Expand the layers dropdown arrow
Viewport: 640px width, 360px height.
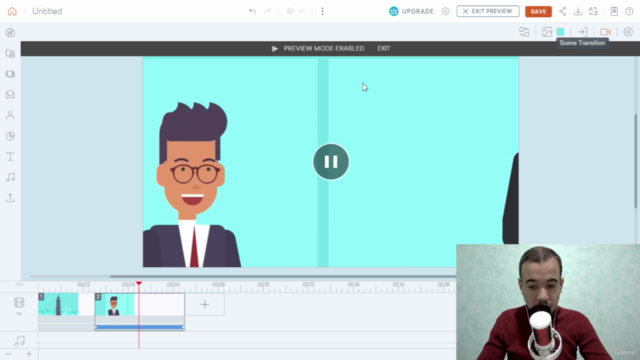[300, 11]
